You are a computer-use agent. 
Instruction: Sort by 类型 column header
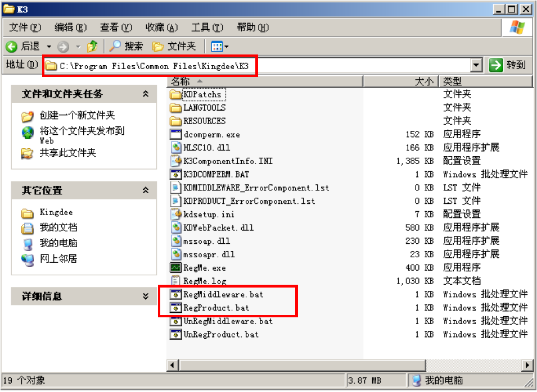pyautogui.click(x=486, y=81)
